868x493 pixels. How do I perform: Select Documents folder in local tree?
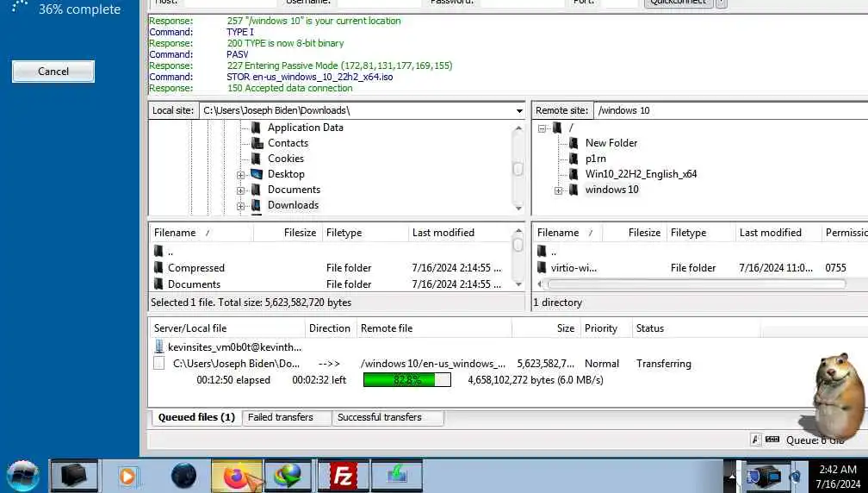pos(294,190)
